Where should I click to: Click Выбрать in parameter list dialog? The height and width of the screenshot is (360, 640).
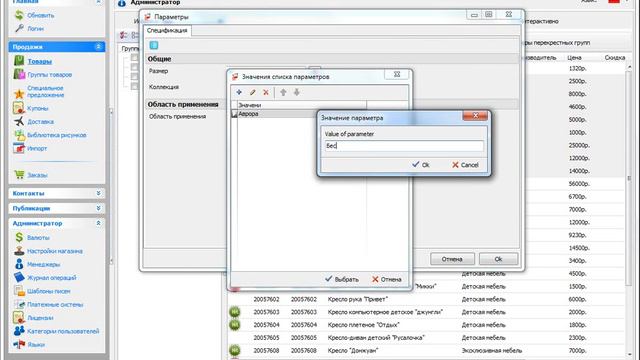pyautogui.click(x=342, y=279)
